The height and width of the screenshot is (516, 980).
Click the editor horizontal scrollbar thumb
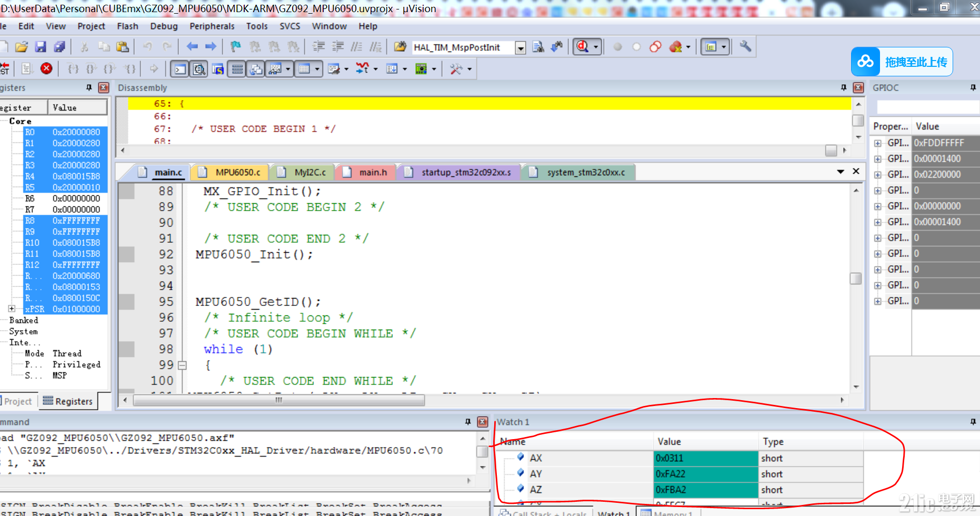[279, 400]
